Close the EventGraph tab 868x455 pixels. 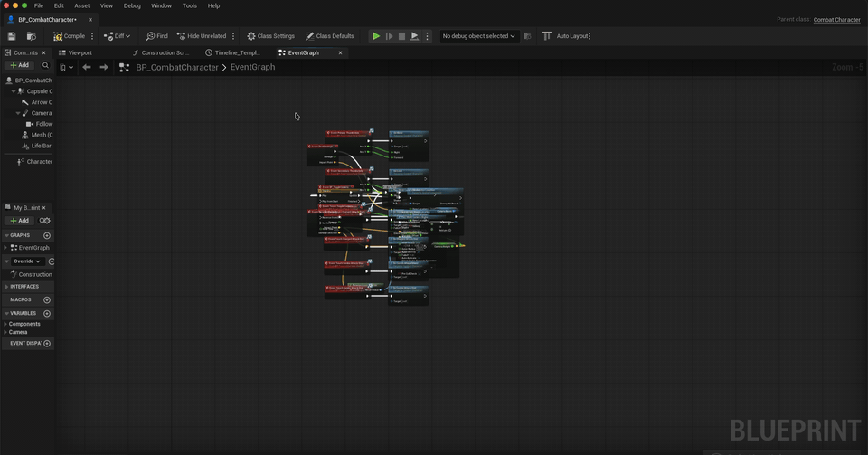[340, 52]
